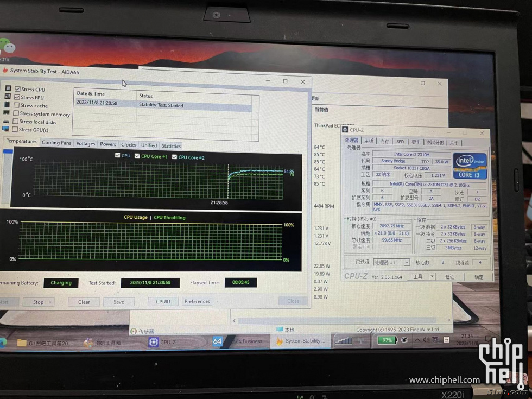Click the Save button in AIDA64
This screenshot has height=399, width=532.
(119, 302)
